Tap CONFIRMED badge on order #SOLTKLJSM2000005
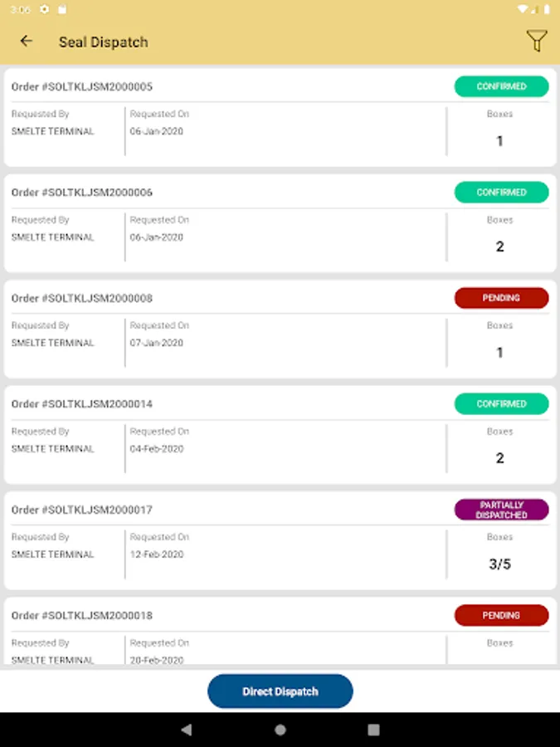This screenshot has height=747, width=560. pyautogui.click(x=501, y=86)
